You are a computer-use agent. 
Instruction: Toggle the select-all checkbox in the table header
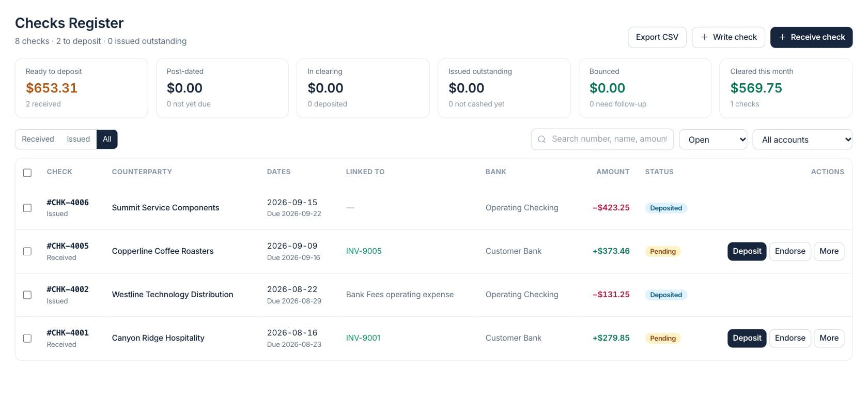[x=27, y=173]
